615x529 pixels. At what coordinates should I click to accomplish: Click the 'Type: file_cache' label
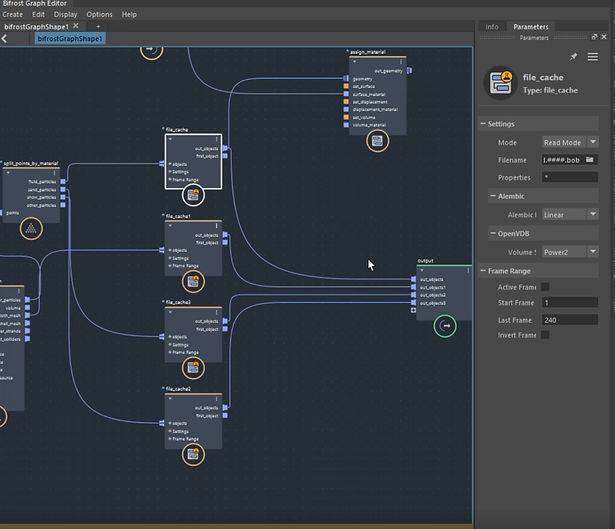(x=550, y=90)
